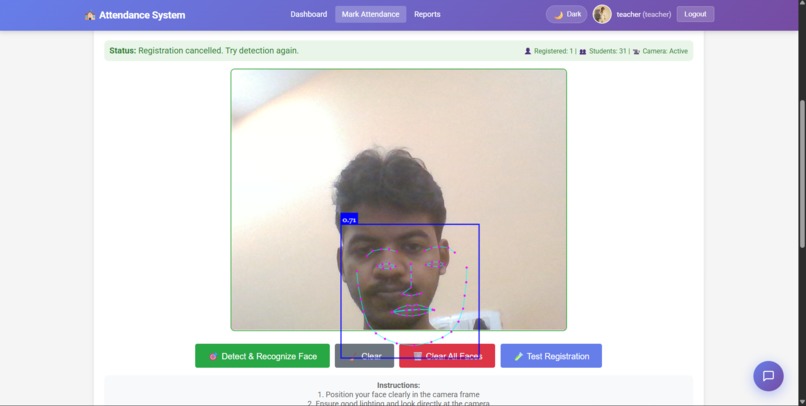This screenshot has height=406, width=806.
Task: Click the pencil icon on Test Registration
Action: tap(518, 356)
